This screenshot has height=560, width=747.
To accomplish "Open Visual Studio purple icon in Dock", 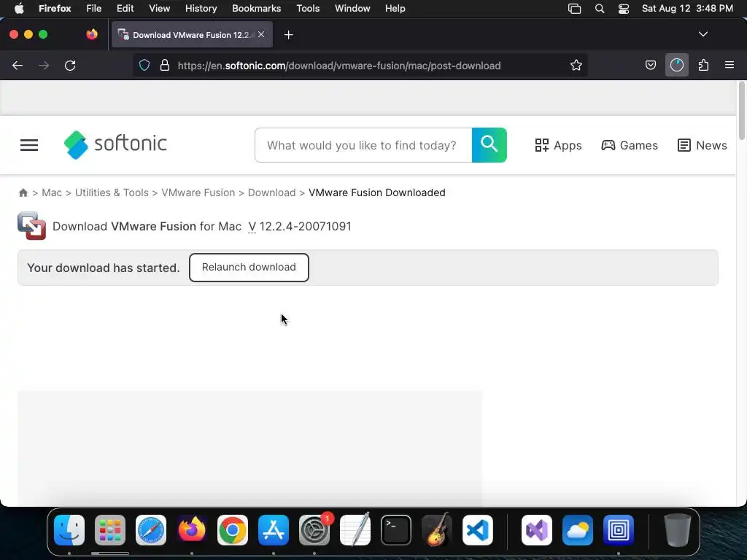I will (x=537, y=530).
